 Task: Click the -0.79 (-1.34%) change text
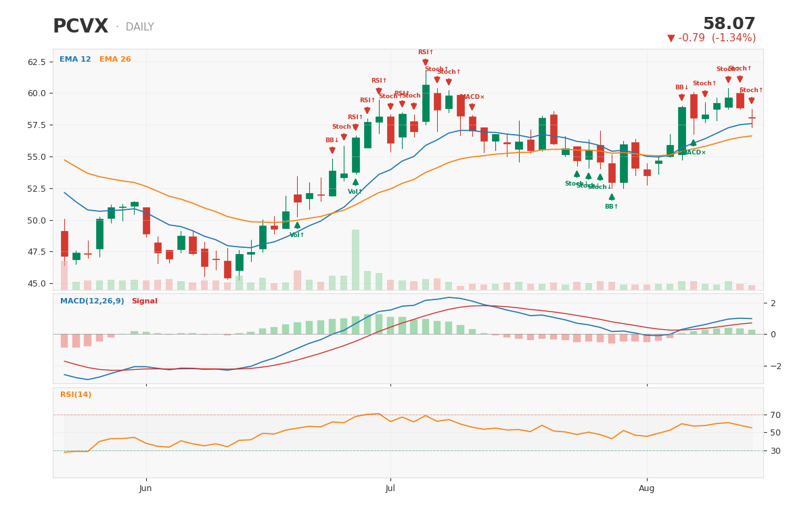[717, 38]
